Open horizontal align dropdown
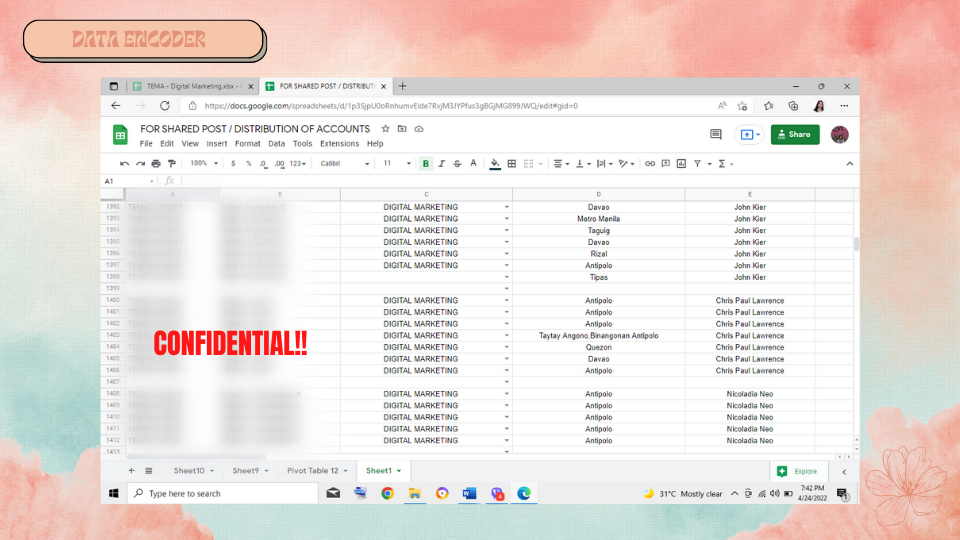 pos(561,163)
